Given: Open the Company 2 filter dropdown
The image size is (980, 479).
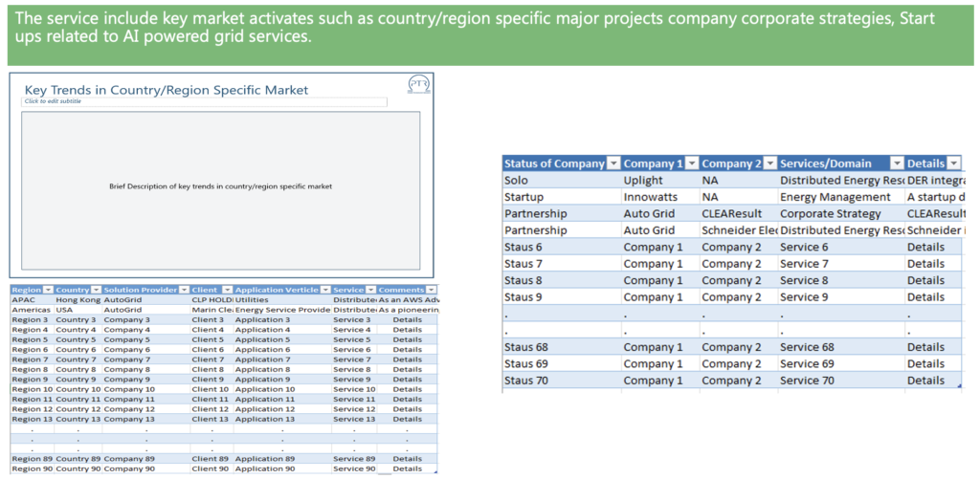Looking at the screenshot, I should (769, 163).
